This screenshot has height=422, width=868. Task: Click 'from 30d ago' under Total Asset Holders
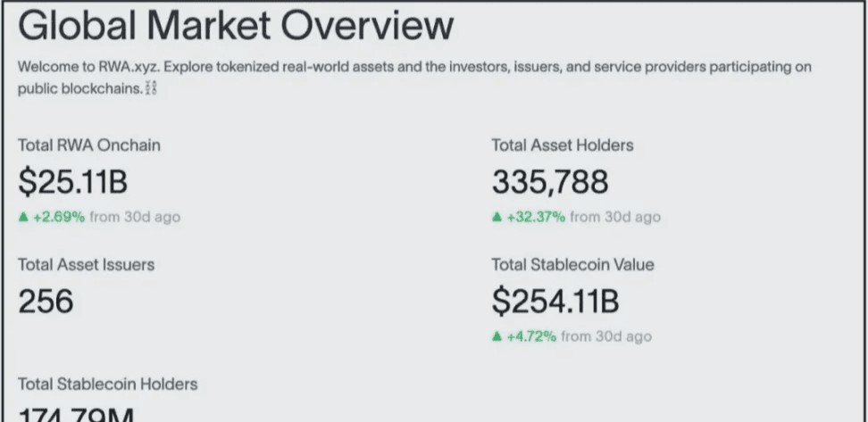coord(615,217)
